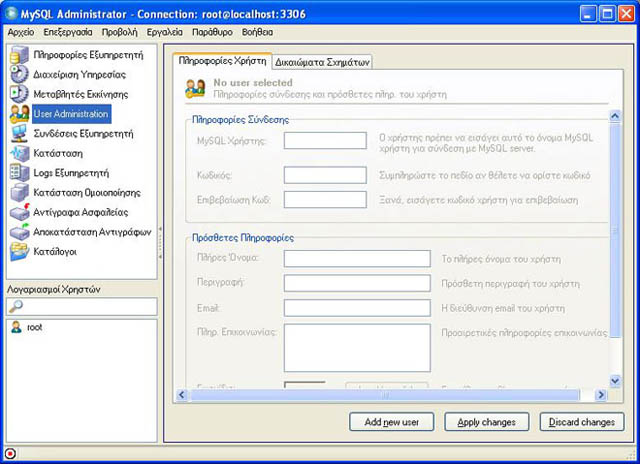Switch to the Πληροφορίες Χρήστη tab
The image size is (640, 464).
222,61
